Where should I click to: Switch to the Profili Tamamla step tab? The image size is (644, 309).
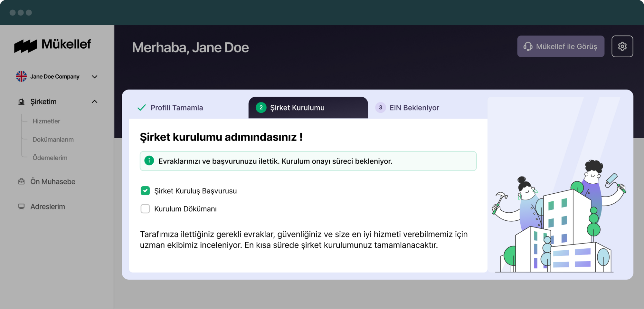pos(189,108)
